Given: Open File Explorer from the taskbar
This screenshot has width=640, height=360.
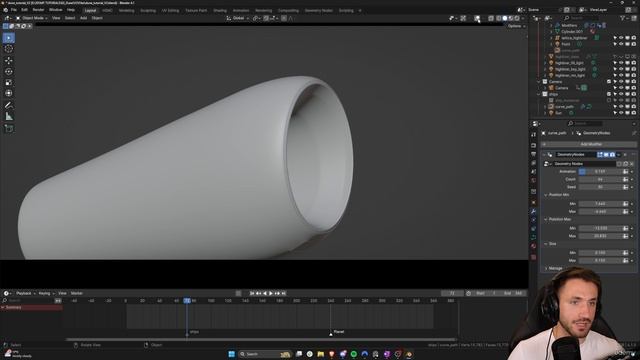Looking at the screenshot, I should pyautogui.click(x=321, y=354).
